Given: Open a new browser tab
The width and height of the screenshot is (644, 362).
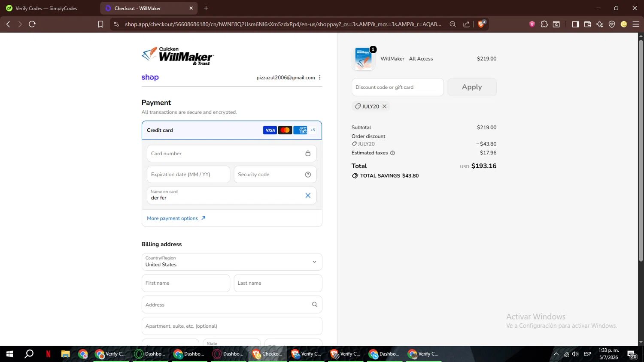Looking at the screenshot, I should (206, 8).
